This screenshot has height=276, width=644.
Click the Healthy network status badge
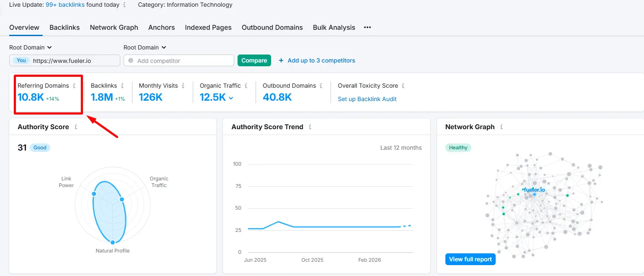[458, 148]
